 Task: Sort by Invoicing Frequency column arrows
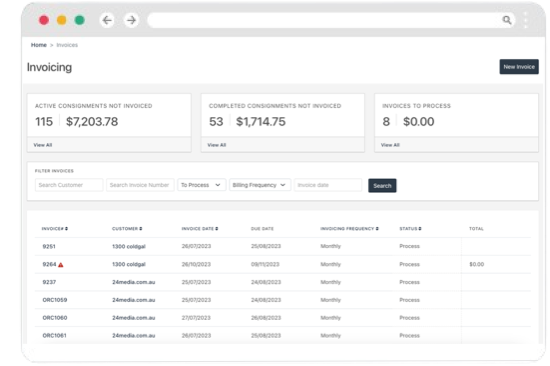[377, 229]
